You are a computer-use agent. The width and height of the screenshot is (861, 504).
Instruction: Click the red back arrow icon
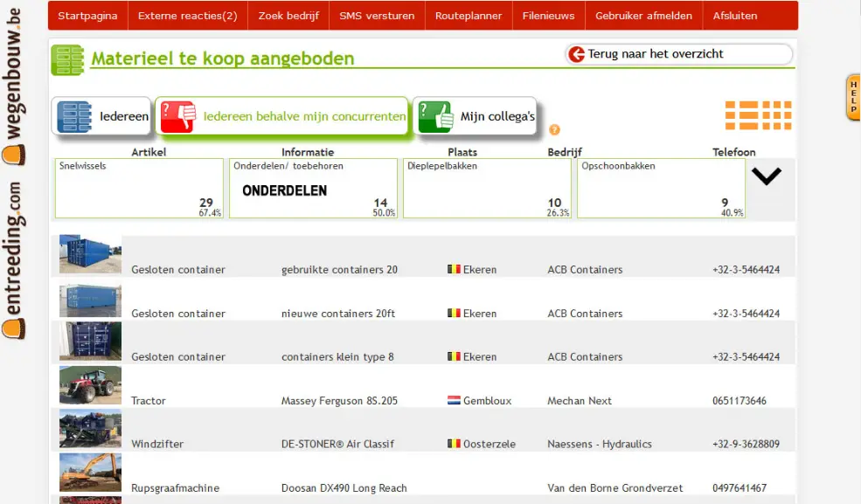(x=576, y=54)
